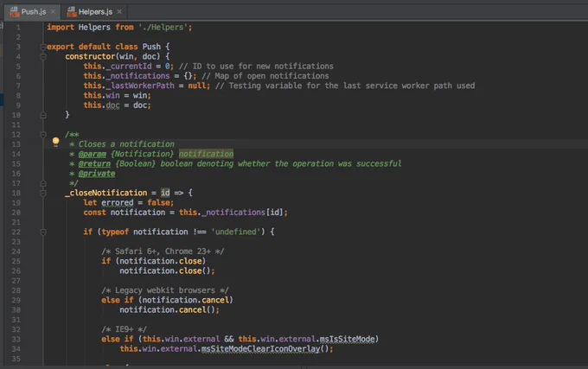The height and width of the screenshot is (369, 588).
Task: Click the comment end fold marker on line 17
Action: 42,183
